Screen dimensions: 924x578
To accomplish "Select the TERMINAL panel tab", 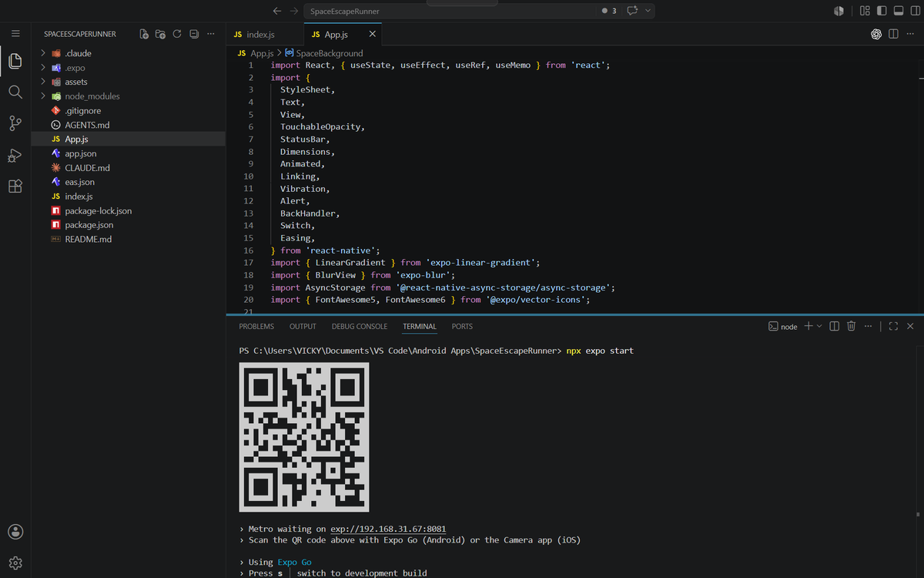I will (420, 327).
